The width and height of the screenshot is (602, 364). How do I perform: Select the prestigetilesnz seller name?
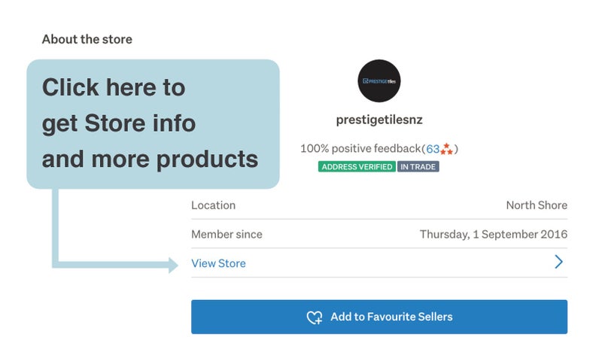(x=379, y=120)
